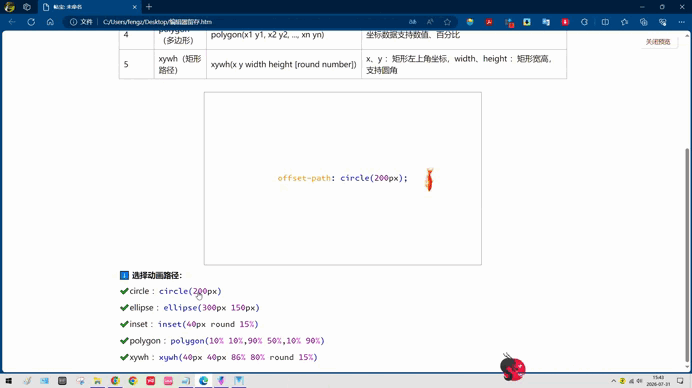Open browser settings and more menu
This screenshot has height=388, width=692.
tap(681, 22)
